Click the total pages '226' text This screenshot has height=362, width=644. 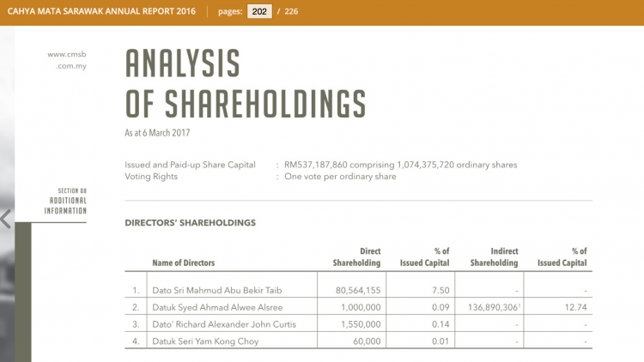(291, 11)
